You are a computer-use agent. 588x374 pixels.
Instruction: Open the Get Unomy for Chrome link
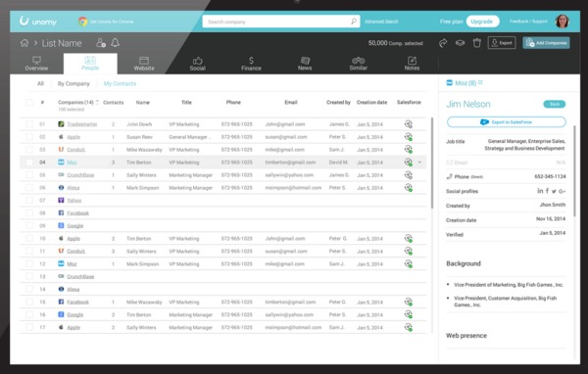[x=112, y=22]
